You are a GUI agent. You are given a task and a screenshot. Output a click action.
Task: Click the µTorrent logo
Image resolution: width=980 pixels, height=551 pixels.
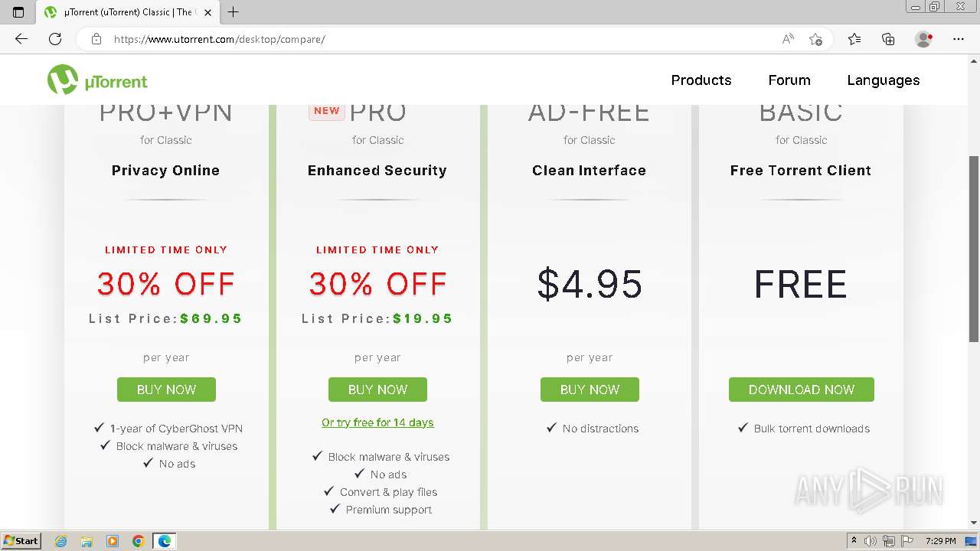point(97,80)
